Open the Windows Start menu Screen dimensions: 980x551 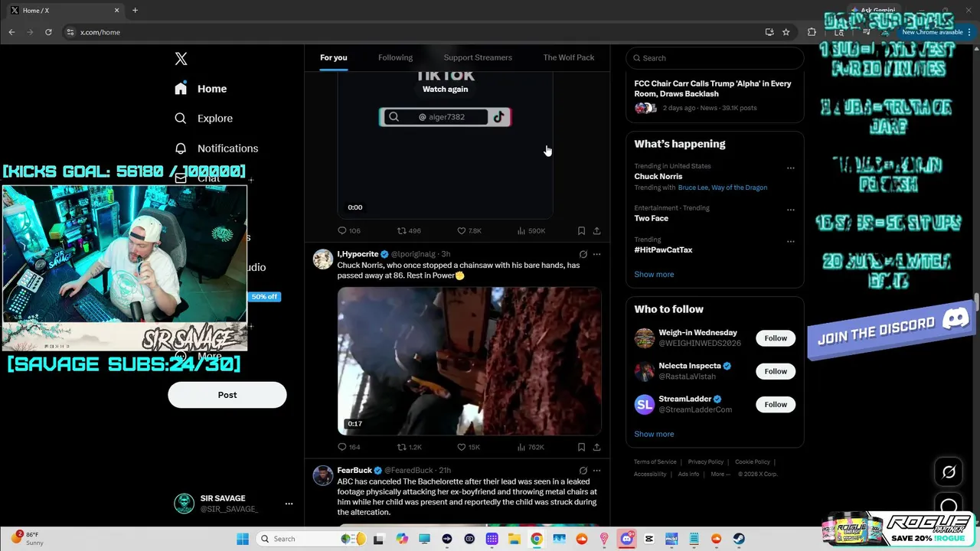coord(243,539)
